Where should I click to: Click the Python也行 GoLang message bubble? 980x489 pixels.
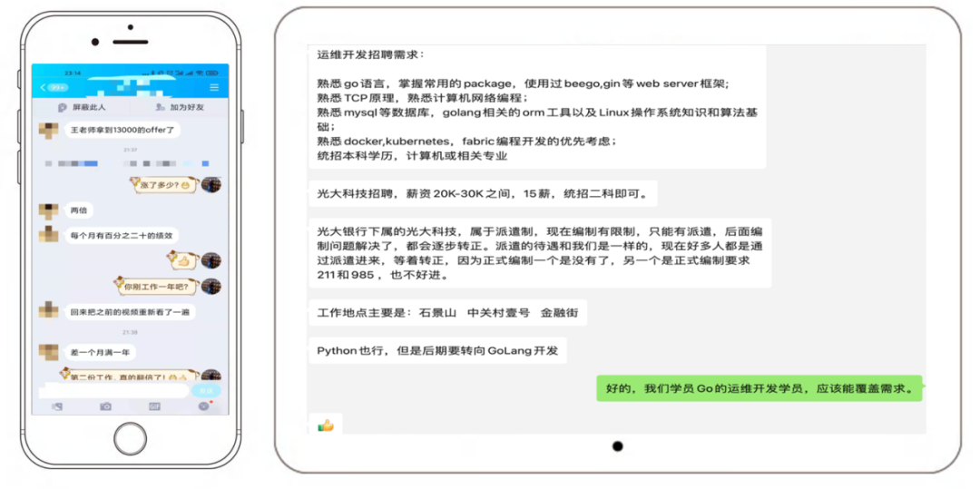pyautogui.click(x=436, y=350)
